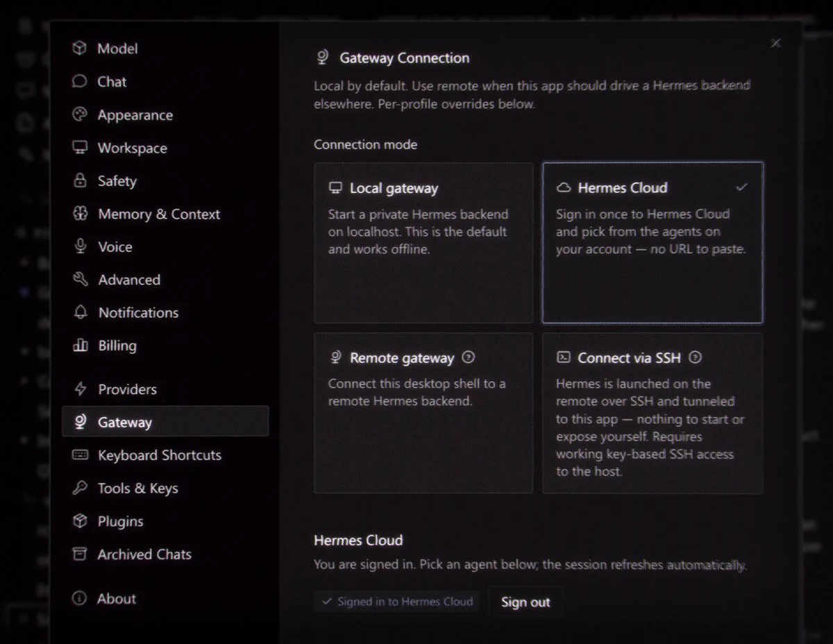Click the Sign out button
This screenshot has width=833, height=644.
525,602
